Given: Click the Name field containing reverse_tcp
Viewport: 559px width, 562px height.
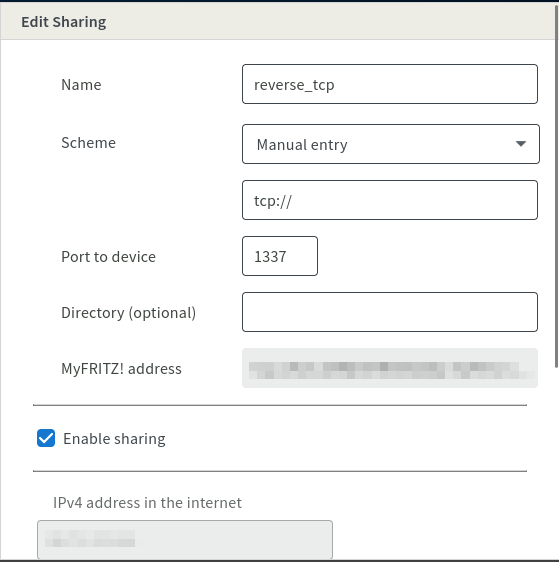Looking at the screenshot, I should pos(390,84).
